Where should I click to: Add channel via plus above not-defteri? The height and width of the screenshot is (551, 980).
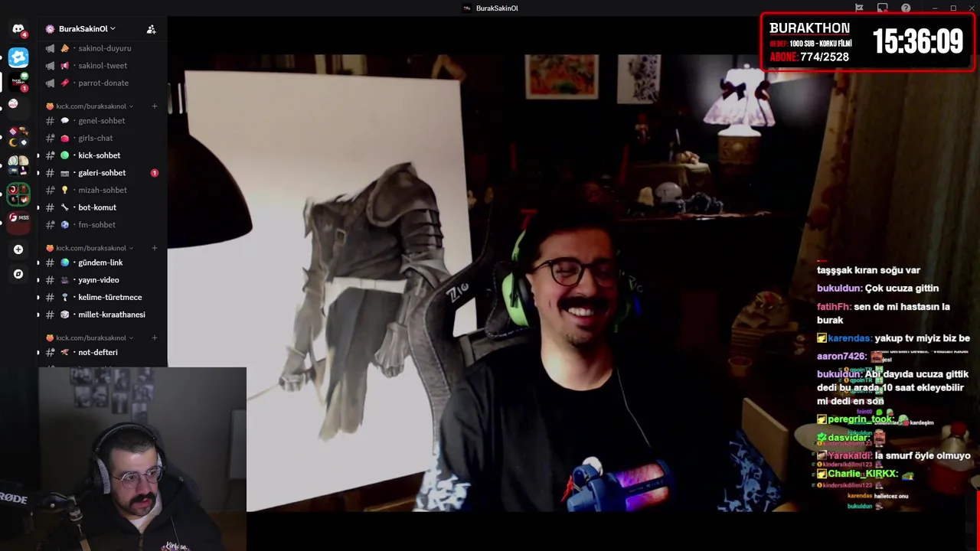coord(155,337)
